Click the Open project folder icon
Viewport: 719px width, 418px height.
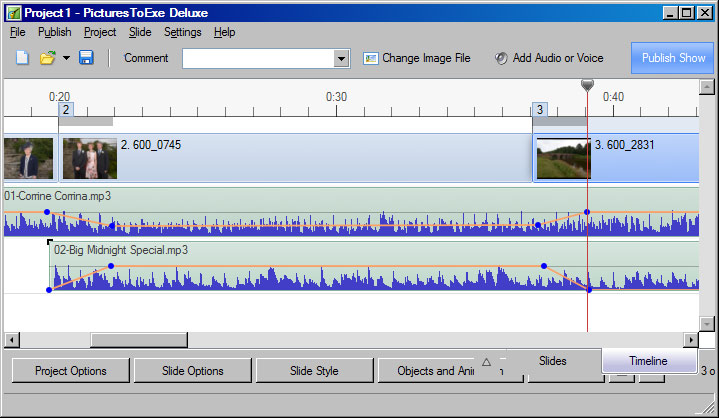47,58
